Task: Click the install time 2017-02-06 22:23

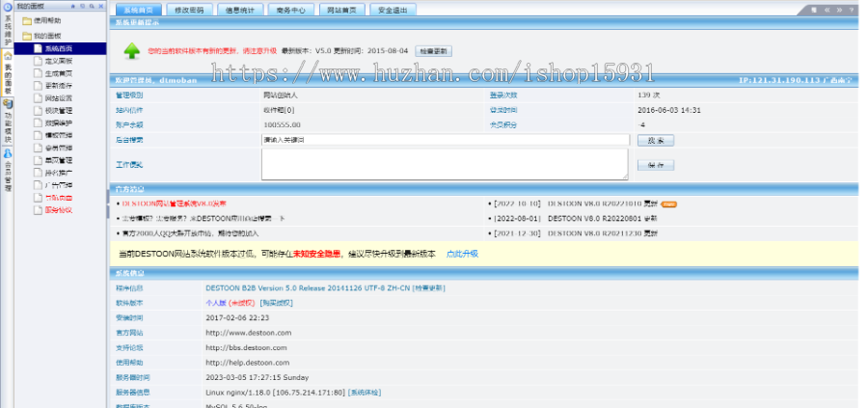Action: 237,317
